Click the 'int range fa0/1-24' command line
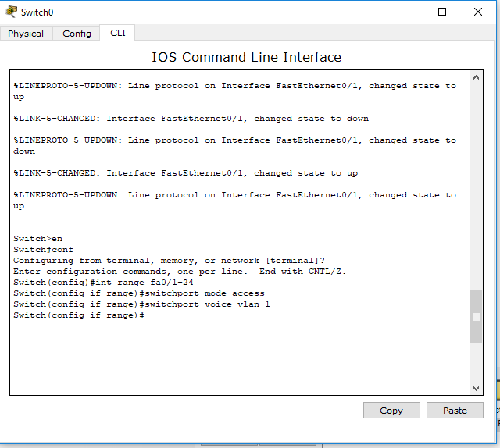500x448 pixels. point(103,283)
